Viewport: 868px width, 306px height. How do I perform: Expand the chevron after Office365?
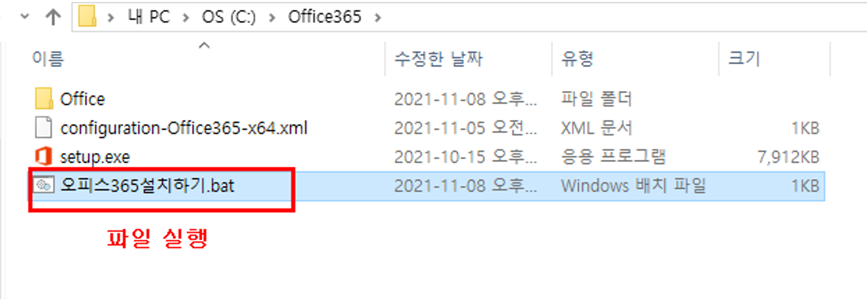[378, 18]
